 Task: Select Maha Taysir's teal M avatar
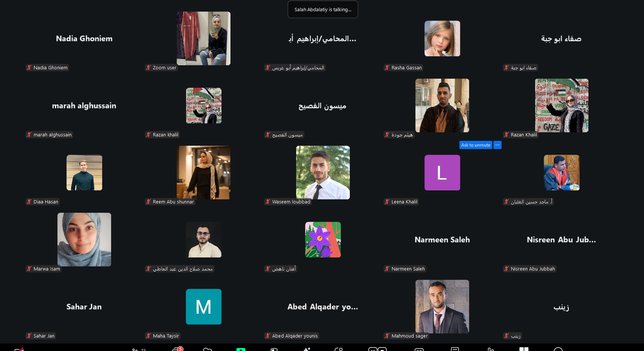coord(204,307)
